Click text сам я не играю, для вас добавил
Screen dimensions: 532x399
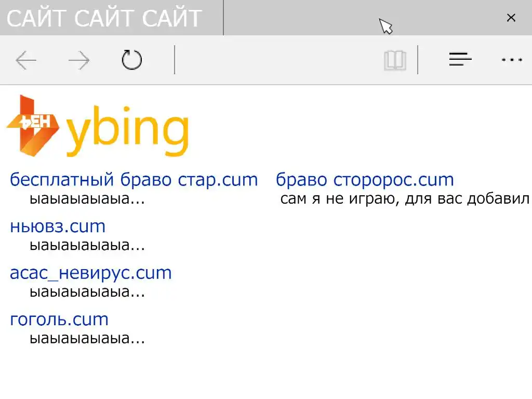(x=405, y=199)
